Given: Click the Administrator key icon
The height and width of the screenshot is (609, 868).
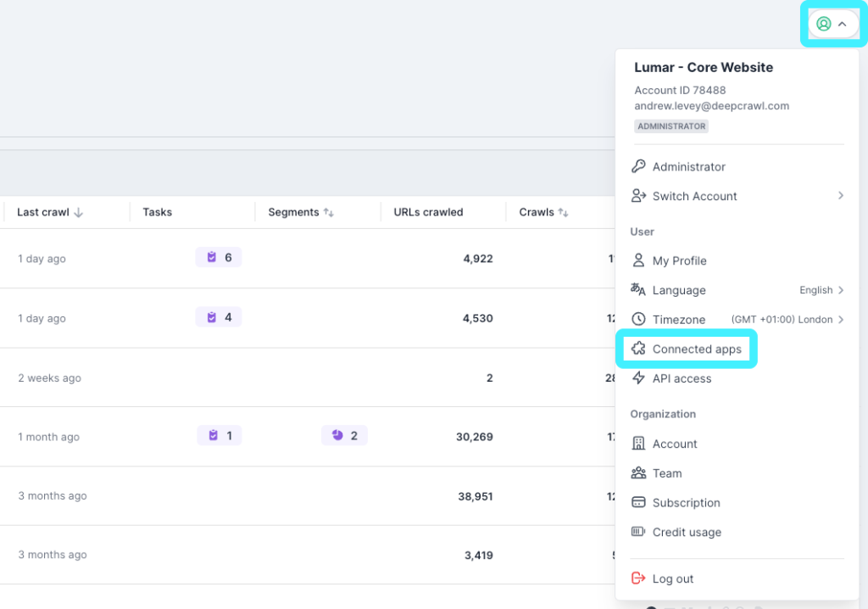Looking at the screenshot, I should pos(638,167).
